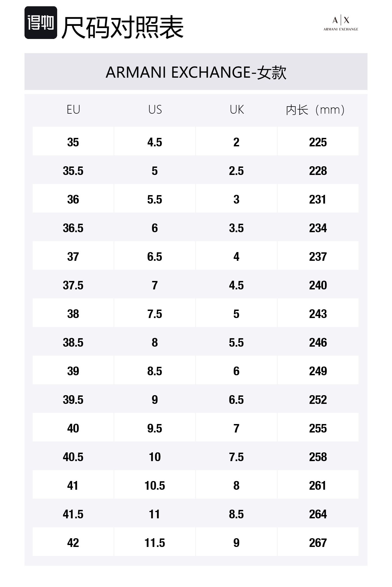Select EU size 42 cell

tap(73, 543)
